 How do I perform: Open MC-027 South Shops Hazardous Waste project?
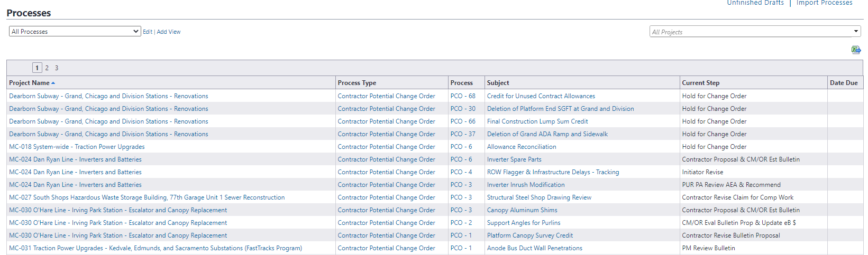[x=147, y=197]
